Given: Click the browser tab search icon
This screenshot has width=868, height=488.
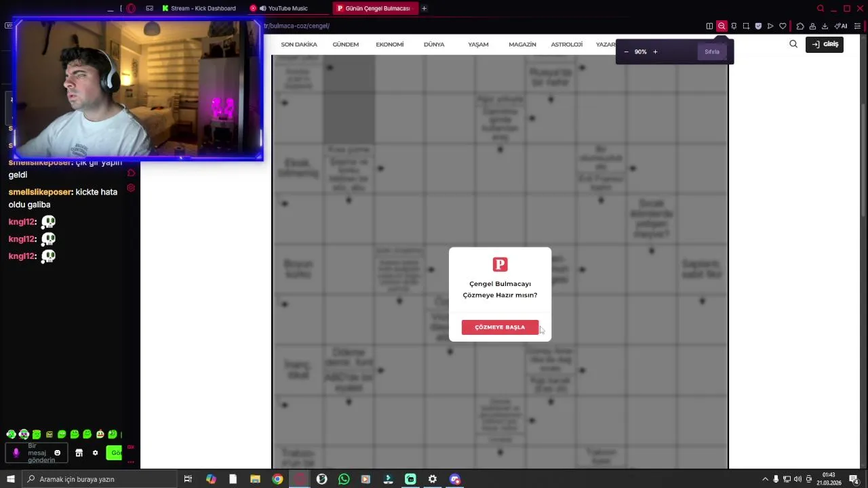Looking at the screenshot, I should tap(821, 8).
